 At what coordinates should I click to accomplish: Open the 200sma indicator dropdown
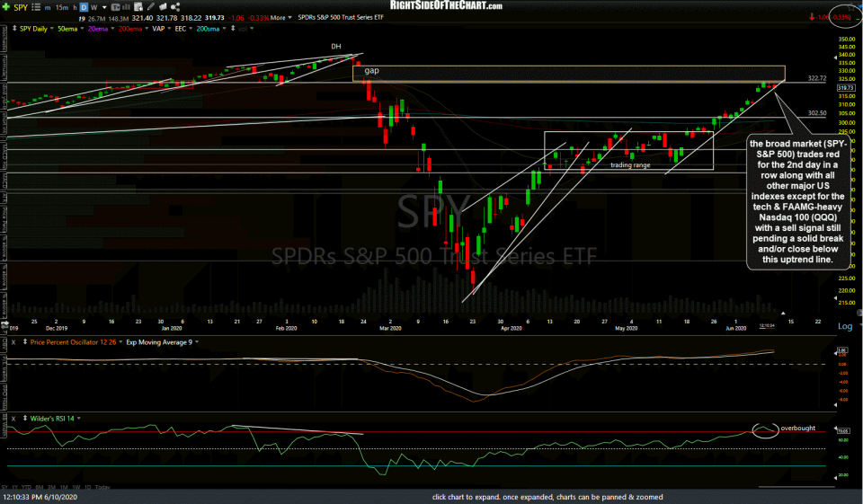(224, 29)
